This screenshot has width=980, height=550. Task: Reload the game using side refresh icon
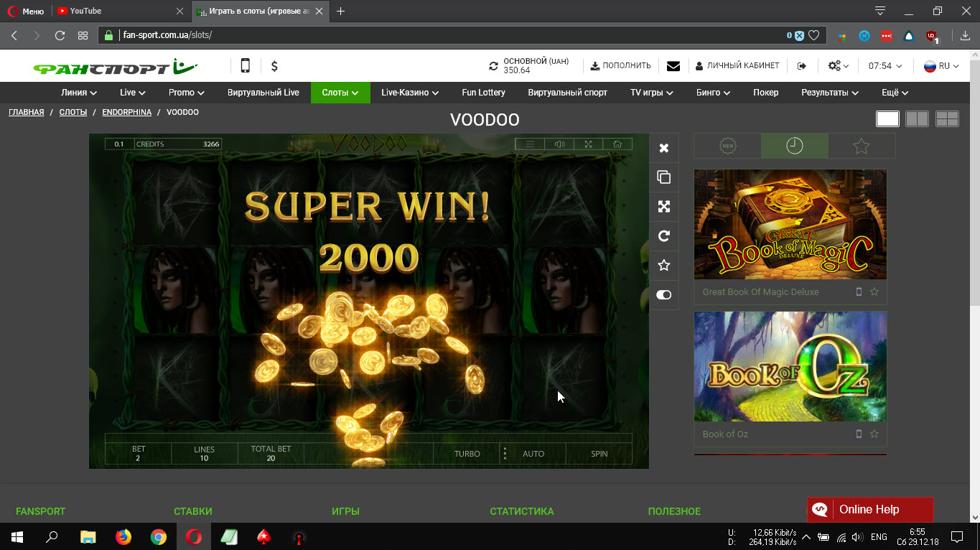click(x=664, y=236)
